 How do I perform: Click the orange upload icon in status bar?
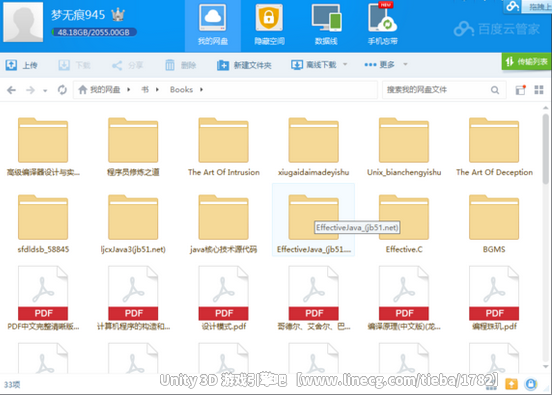pyautogui.click(x=512, y=384)
